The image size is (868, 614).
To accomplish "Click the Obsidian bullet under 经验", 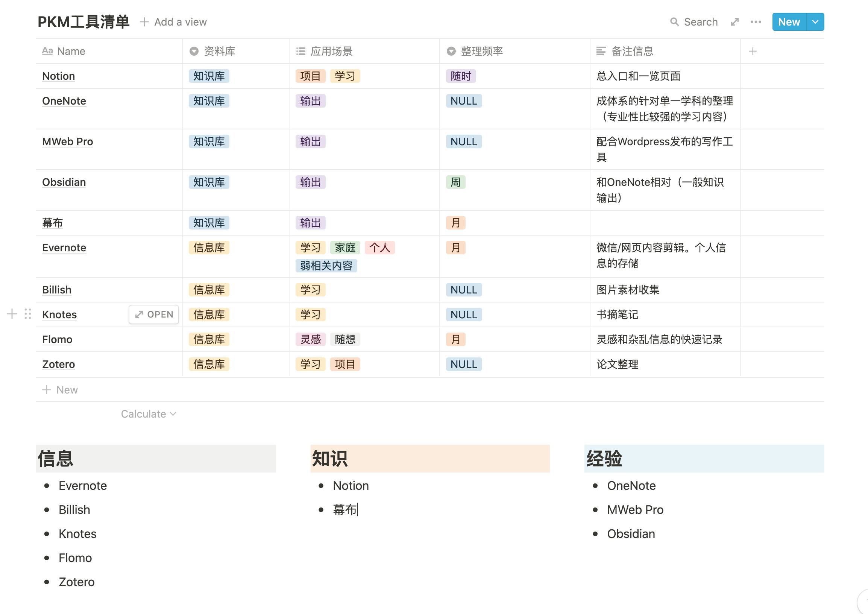I will [631, 534].
